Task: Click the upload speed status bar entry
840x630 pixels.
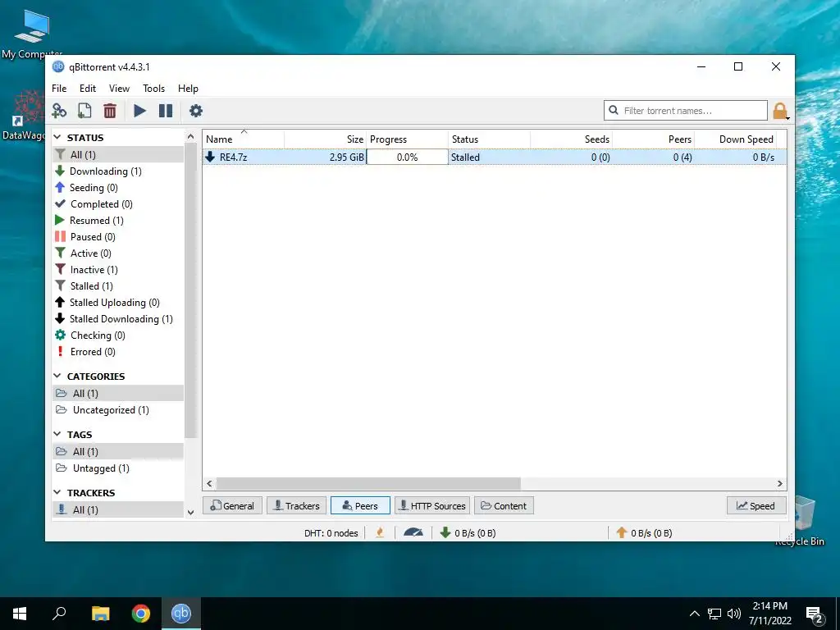Action: 645,533
